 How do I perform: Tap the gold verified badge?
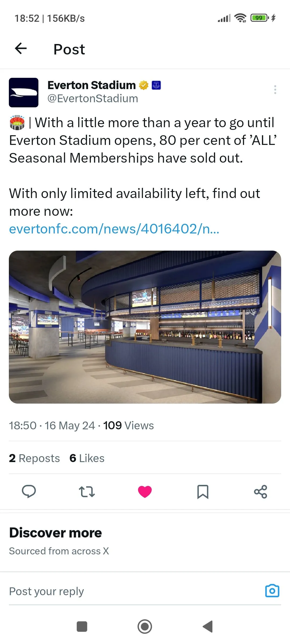(144, 85)
